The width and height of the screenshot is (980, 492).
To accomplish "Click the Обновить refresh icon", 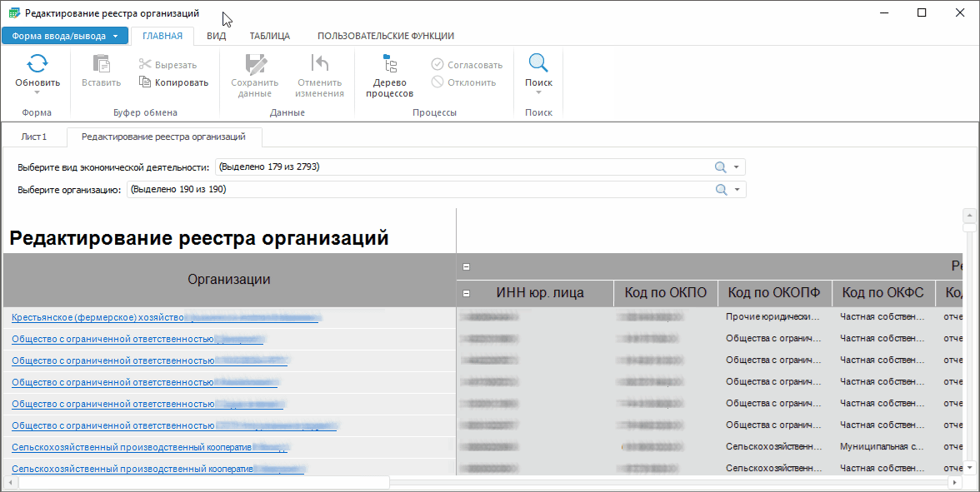I will coord(37,64).
